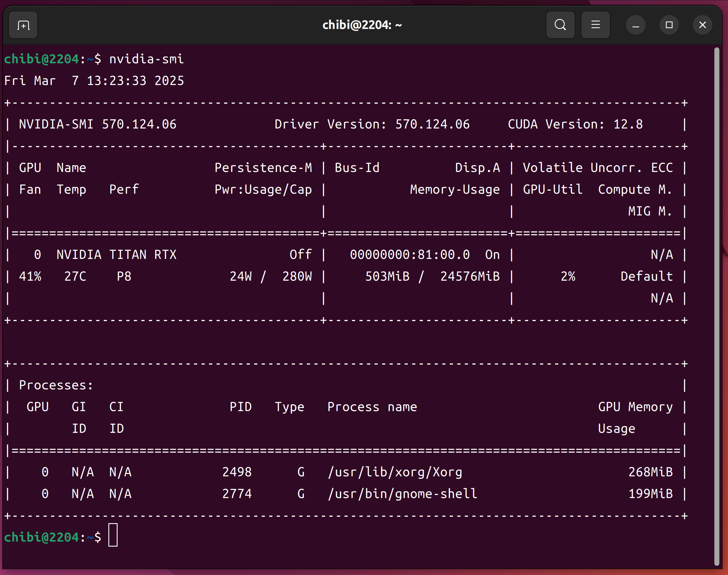Image resolution: width=728 pixels, height=575 pixels.
Task: Maximize the terminal window
Action: [669, 25]
